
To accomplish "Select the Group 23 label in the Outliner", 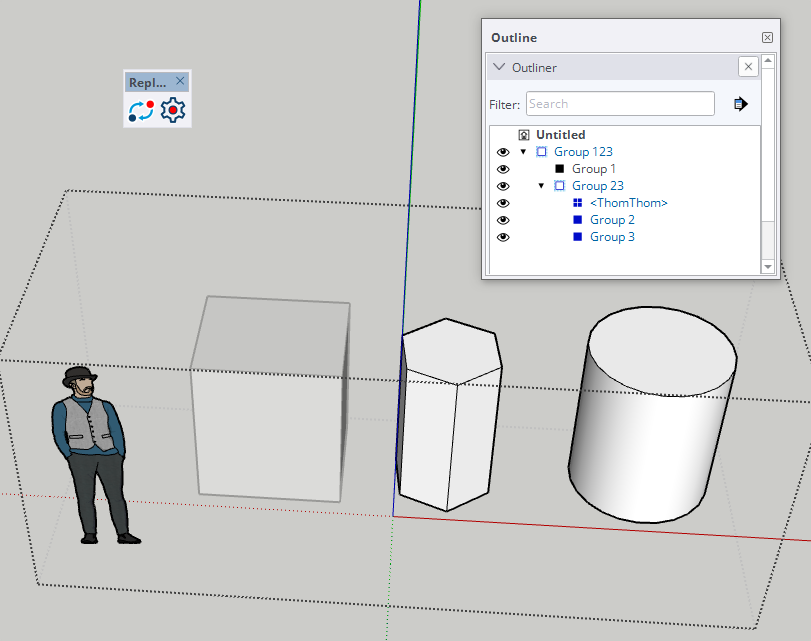I will click(x=597, y=186).
